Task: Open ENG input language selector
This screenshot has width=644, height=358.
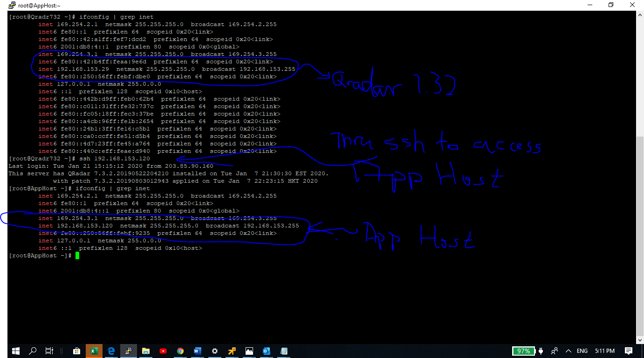Action: point(582,351)
